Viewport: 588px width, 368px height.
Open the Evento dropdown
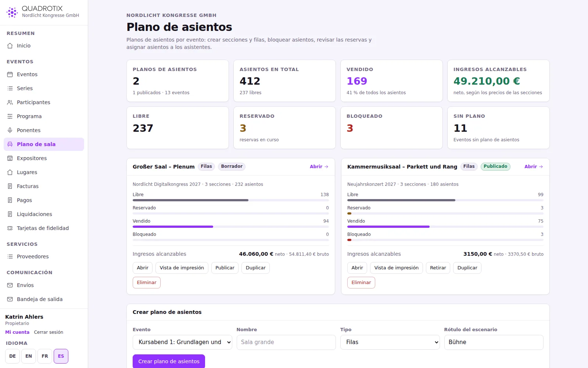click(x=182, y=342)
